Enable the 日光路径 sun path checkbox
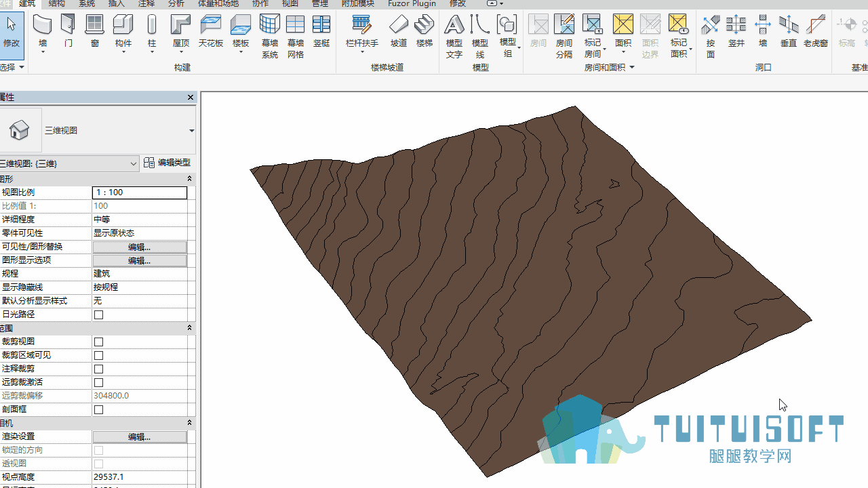Image resolution: width=868 pixels, height=488 pixels. click(x=99, y=314)
